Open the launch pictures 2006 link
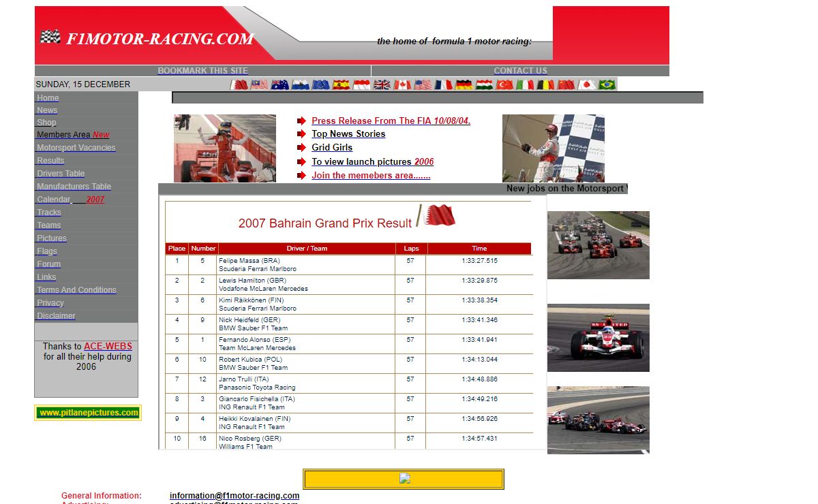The width and height of the screenshot is (818, 504). pos(373,162)
